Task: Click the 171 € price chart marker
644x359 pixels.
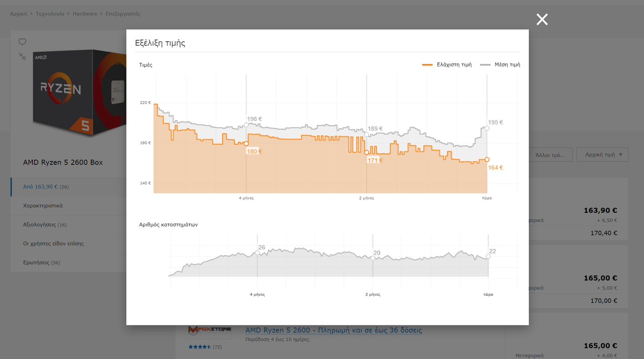Action: [x=366, y=152]
